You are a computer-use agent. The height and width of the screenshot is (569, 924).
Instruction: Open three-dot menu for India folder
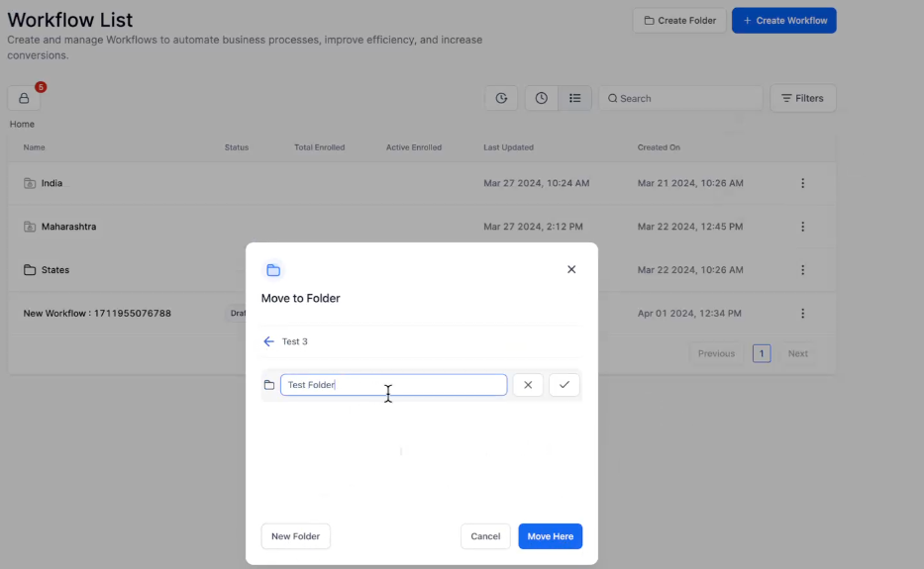[802, 183]
